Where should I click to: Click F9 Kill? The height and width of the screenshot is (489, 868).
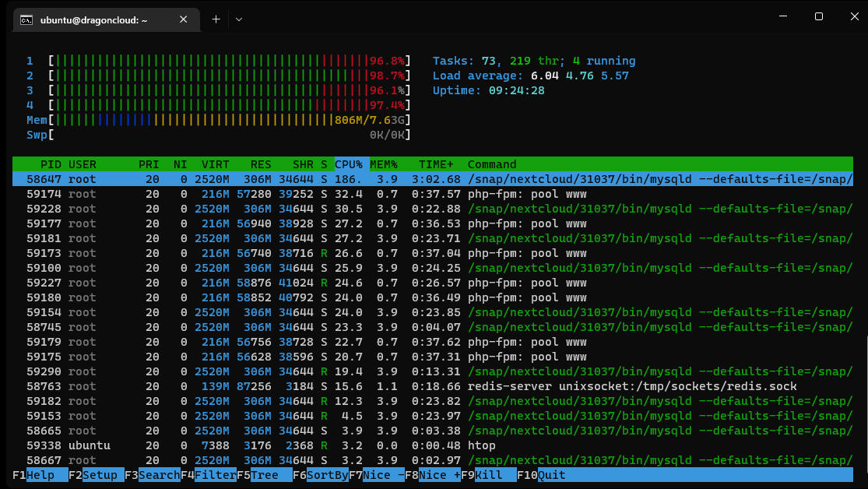(487, 475)
